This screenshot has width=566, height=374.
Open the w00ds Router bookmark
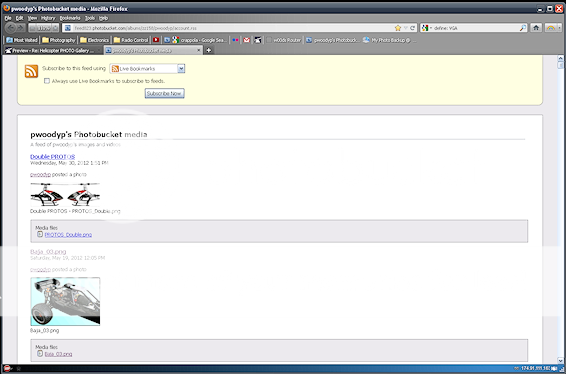tap(283, 40)
